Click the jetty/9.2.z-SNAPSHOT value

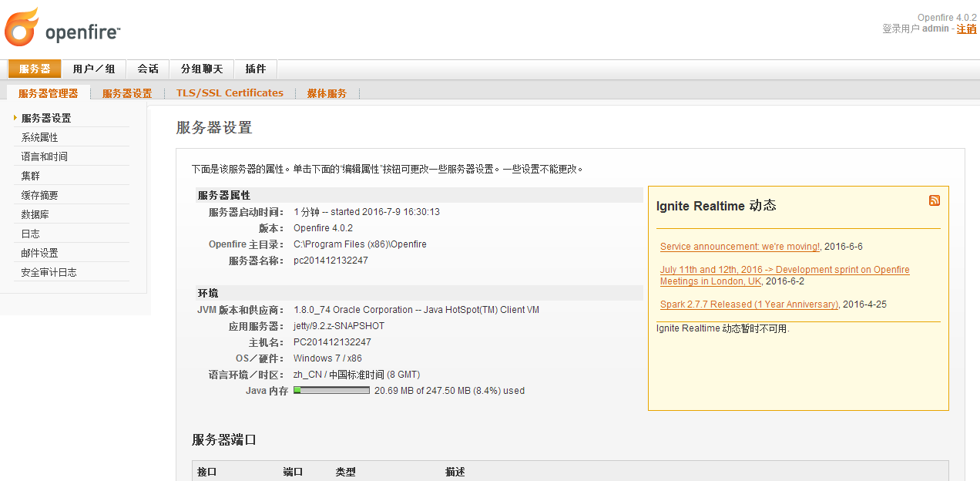pyautogui.click(x=339, y=326)
